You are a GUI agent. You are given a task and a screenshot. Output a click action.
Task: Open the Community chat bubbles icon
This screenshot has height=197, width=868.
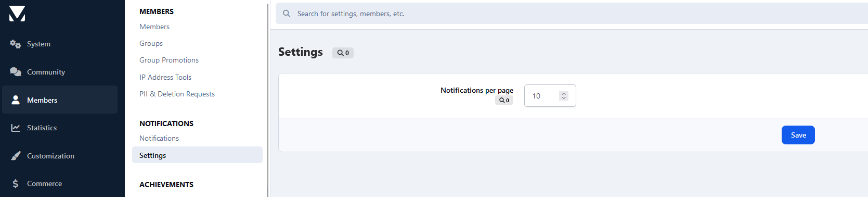[16, 72]
